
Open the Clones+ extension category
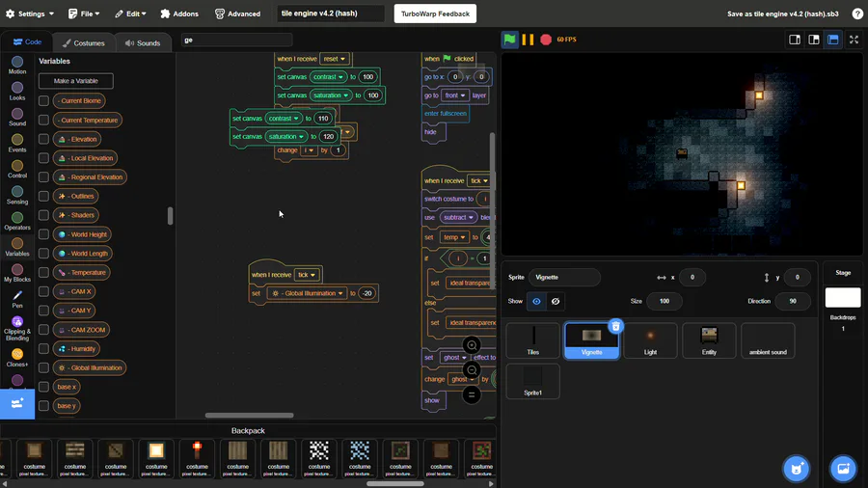tap(17, 358)
